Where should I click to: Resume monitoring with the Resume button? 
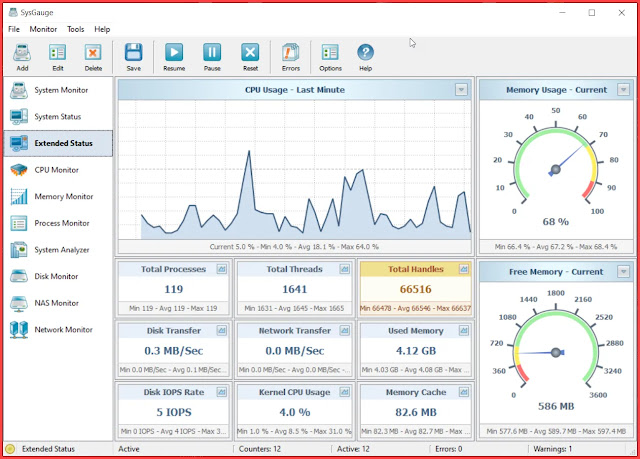click(x=174, y=53)
